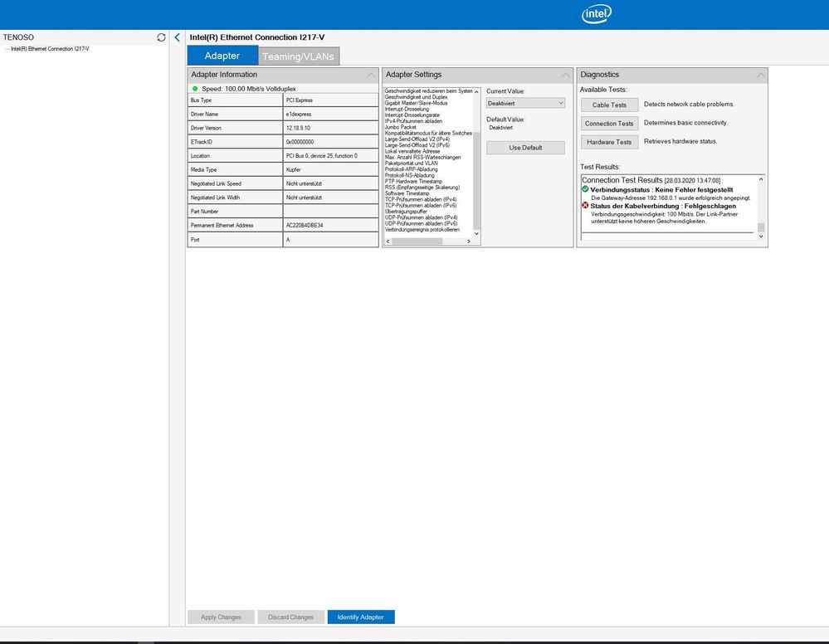Click the '12.18.9.10' driver version cell

331,128
